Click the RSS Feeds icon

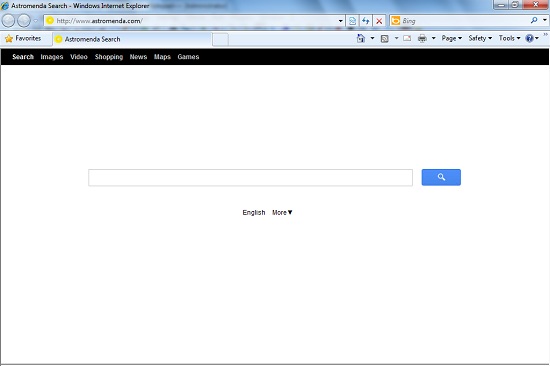pos(384,39)
